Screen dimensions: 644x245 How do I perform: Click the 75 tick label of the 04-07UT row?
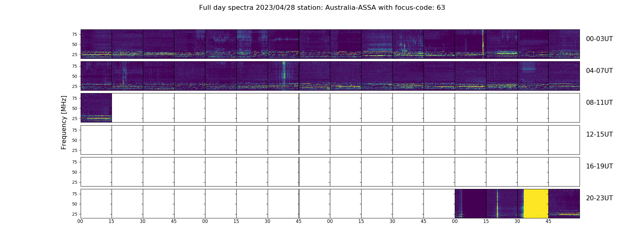pyautogui.click(x=74, y=66)
